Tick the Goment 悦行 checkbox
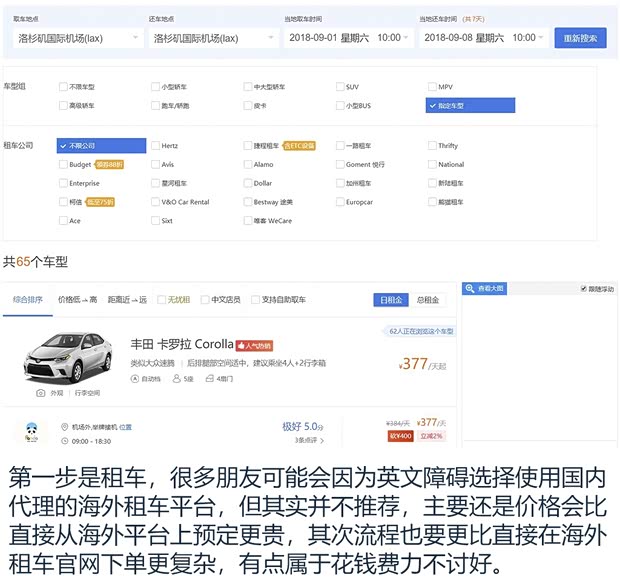Viewport: 620px width, 581px height. click(340, 164)
